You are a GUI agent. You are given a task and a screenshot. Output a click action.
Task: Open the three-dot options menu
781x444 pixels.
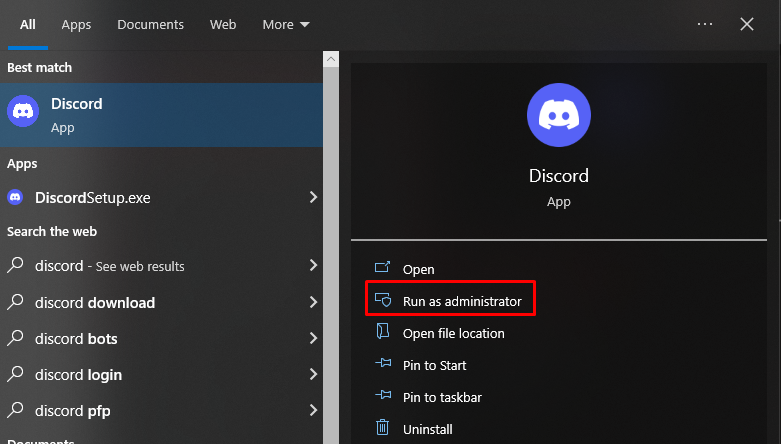(x=705, y=24)
